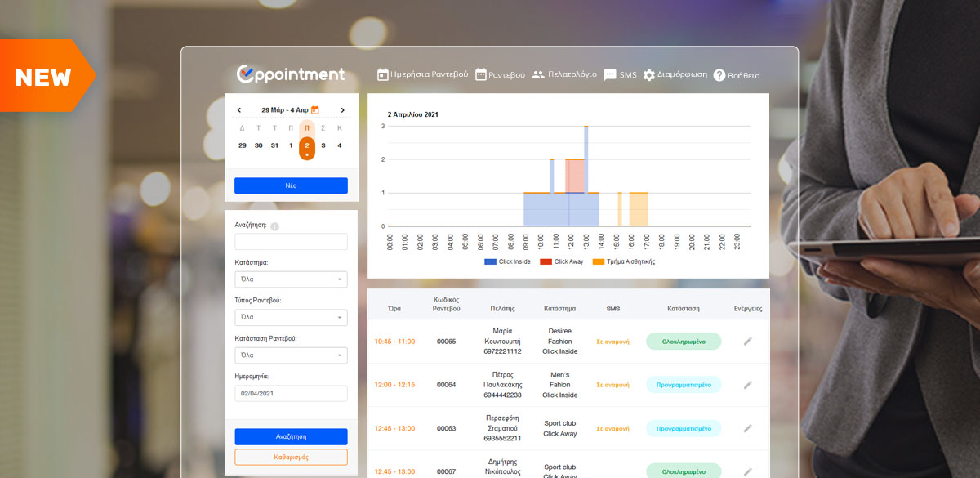The width and height of the screenshot is (980, 478).
Task: Click the Βοήθεια help icon
Action: tap(719, 75)
